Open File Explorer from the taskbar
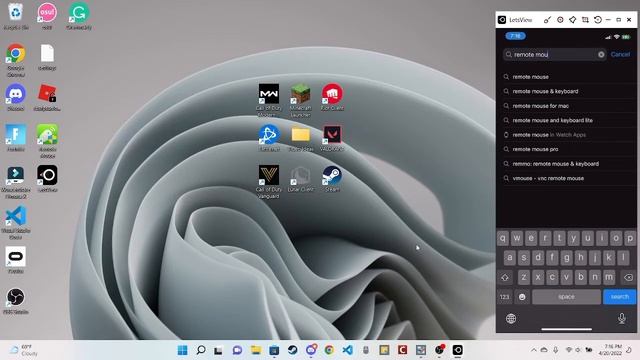Viewport: 640px width, 360px height. 256,350
